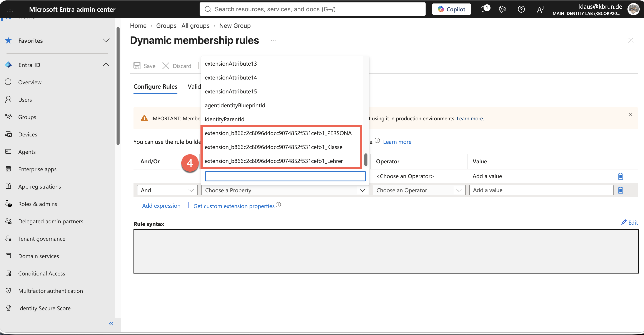Select agentIdentityBlueprintId property
This screenshot has width=644, height=335.
click(x=282, y=105)
